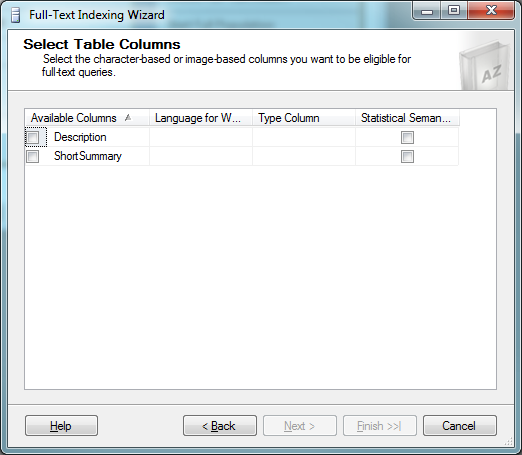The height and width of the screenshot is (455, 522).
Task: Click the resize grip in window corner
Action: click(x=509, y=442)
